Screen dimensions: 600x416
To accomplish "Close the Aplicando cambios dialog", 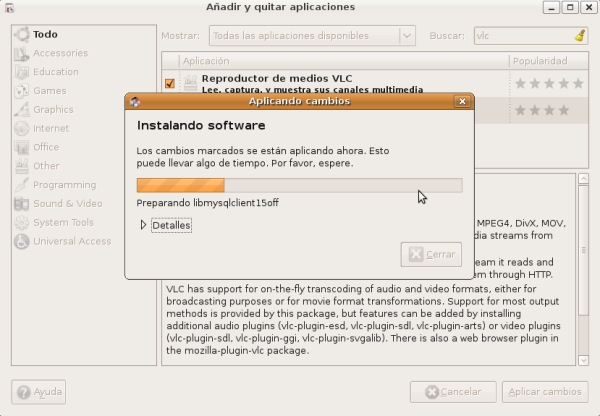I will point(461,101).
